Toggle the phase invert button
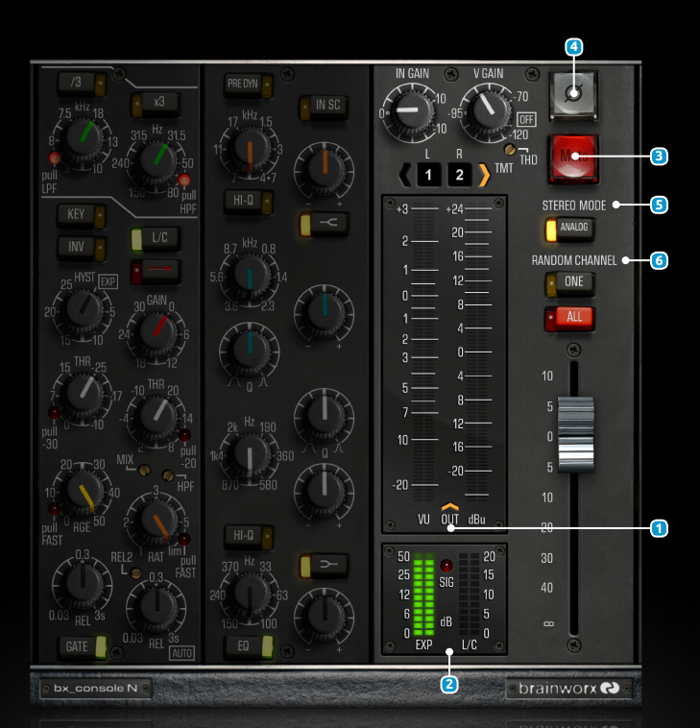 point(573,95)
